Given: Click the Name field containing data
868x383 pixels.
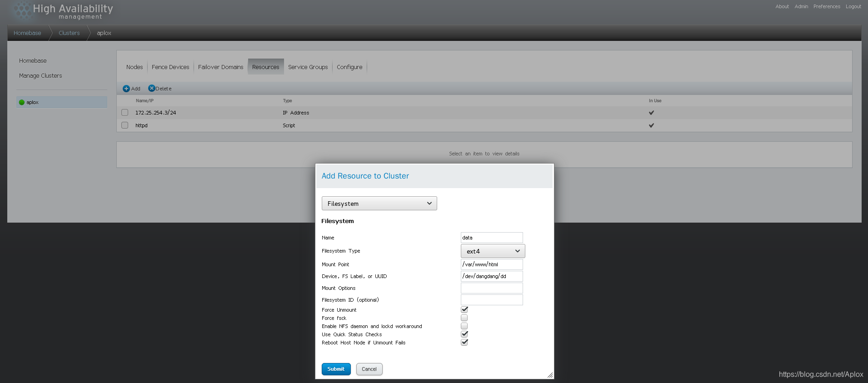Looking at the screenshot, I should (x=492, y=238).
